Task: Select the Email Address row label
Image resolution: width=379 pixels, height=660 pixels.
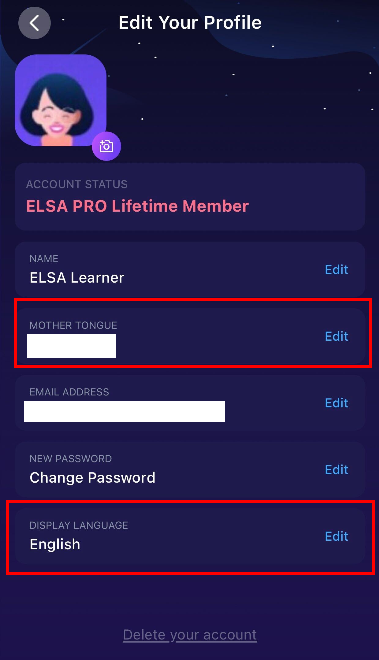Action: coord(69,392)
